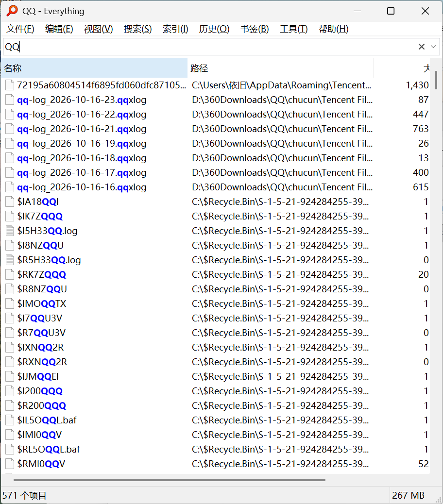
Task: Click the icon beside $IL5OQQL.baf
Action: pyautogui.click(x=10, y=420)
